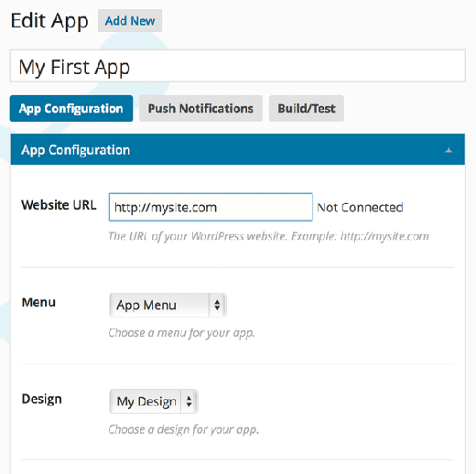
Task: Click the App Menu dropdown arrows
Action: click(217, 305)
